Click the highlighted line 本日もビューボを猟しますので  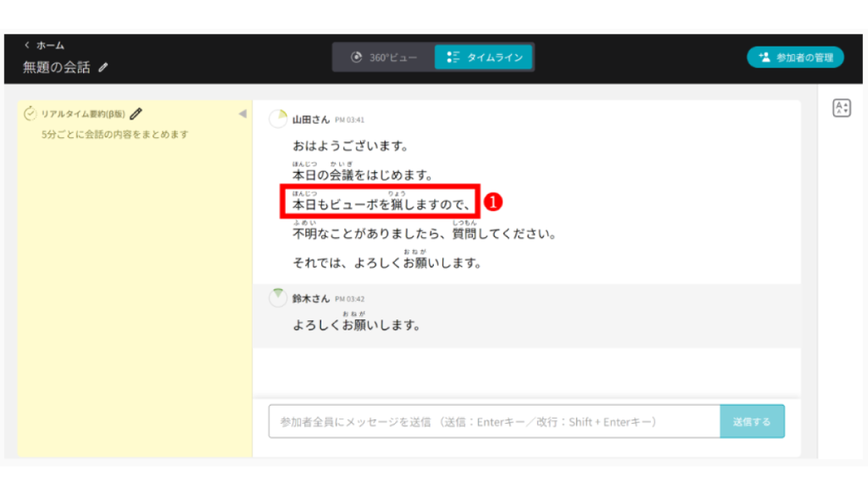pos(381,204)
